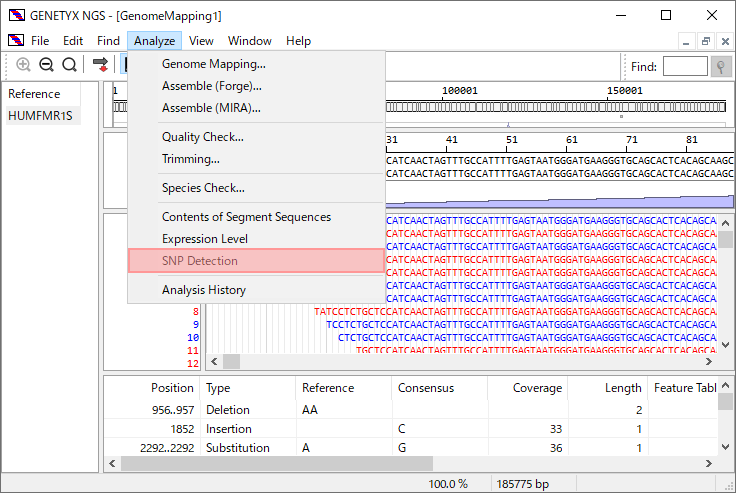Minimize the inner document window
The image size is (736, 493).
pos(686,41)
